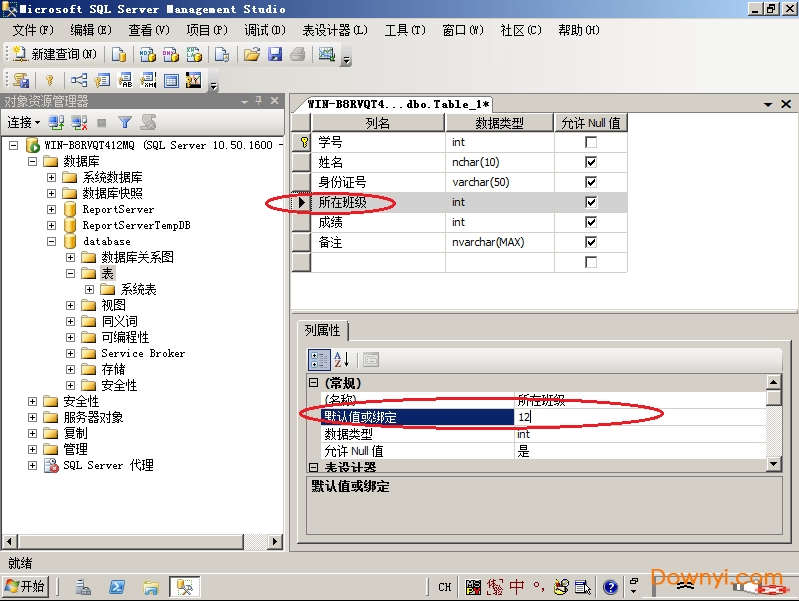Click the Relationships icon in designer toolbar
The height and width of the screenshot is (601, 799).
tap(78, 80)
